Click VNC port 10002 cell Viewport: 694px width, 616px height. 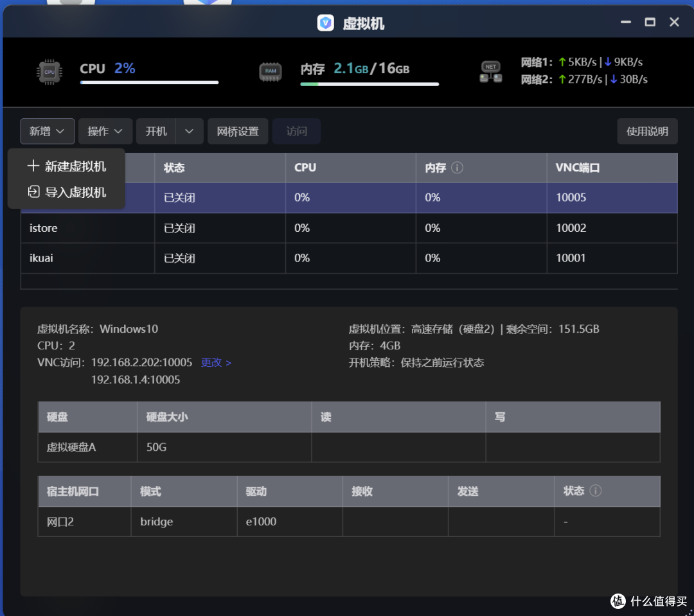click(x=612, y=228)
